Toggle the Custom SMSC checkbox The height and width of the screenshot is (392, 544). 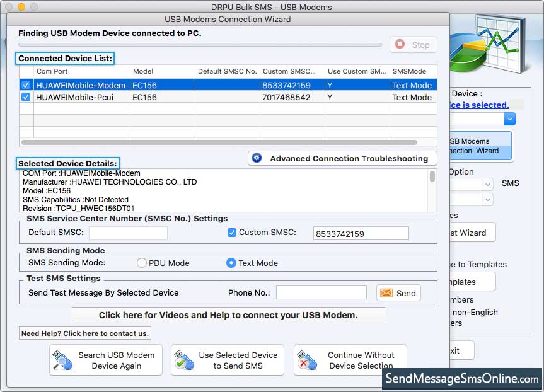(x=232, y=233)
